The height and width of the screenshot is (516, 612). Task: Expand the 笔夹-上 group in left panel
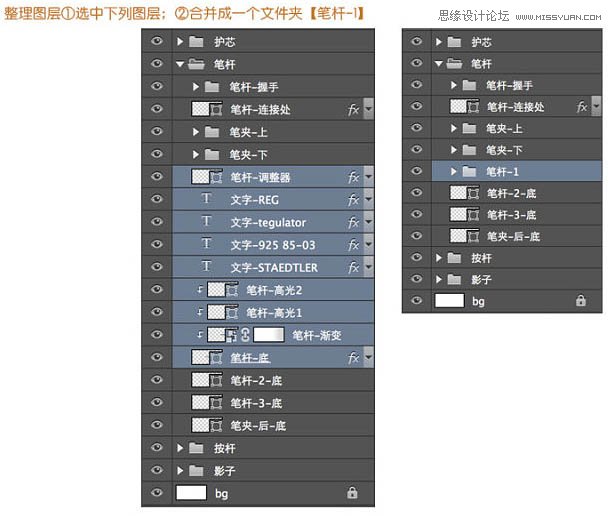tap(196, 132)
